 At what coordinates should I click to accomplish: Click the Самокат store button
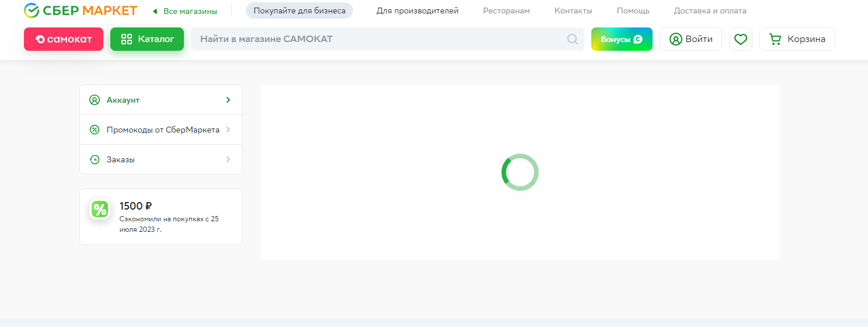64,39
